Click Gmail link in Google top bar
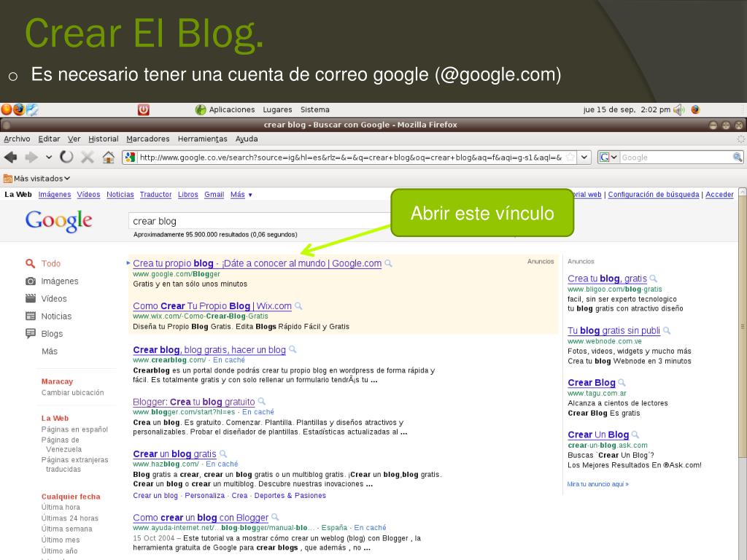747x560 pixels. coord(214,195)
